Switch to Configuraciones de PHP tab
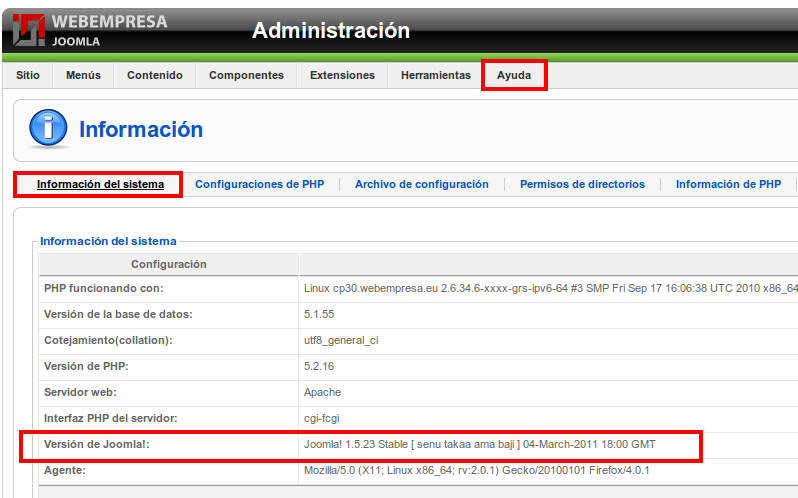The width and height of the screenshot is (798, 498). 260,184
